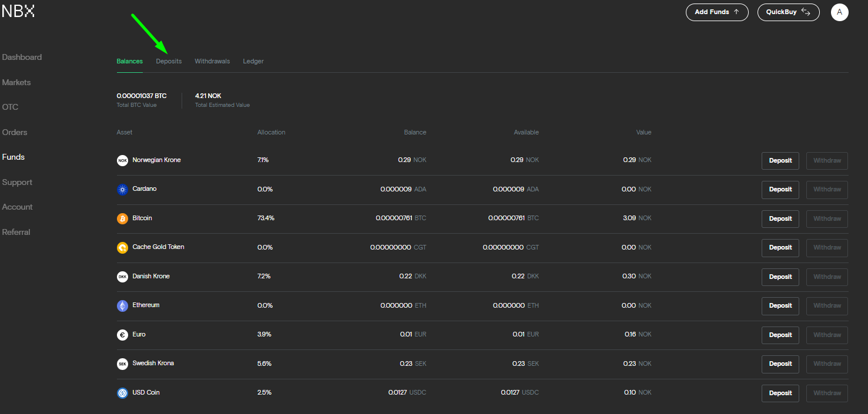Click Euro's 0.16 NOK value

tap(638, 334)
